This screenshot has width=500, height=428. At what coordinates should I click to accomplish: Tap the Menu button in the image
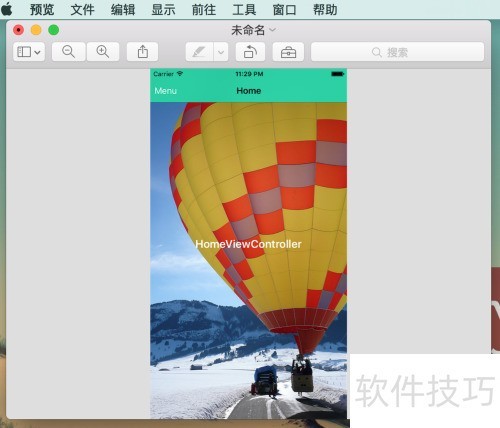166,91
